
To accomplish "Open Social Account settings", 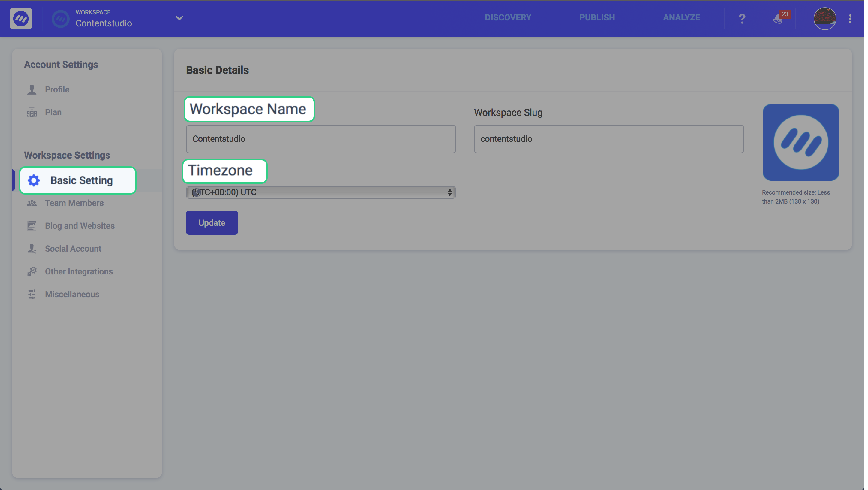I will click(73, 249).
